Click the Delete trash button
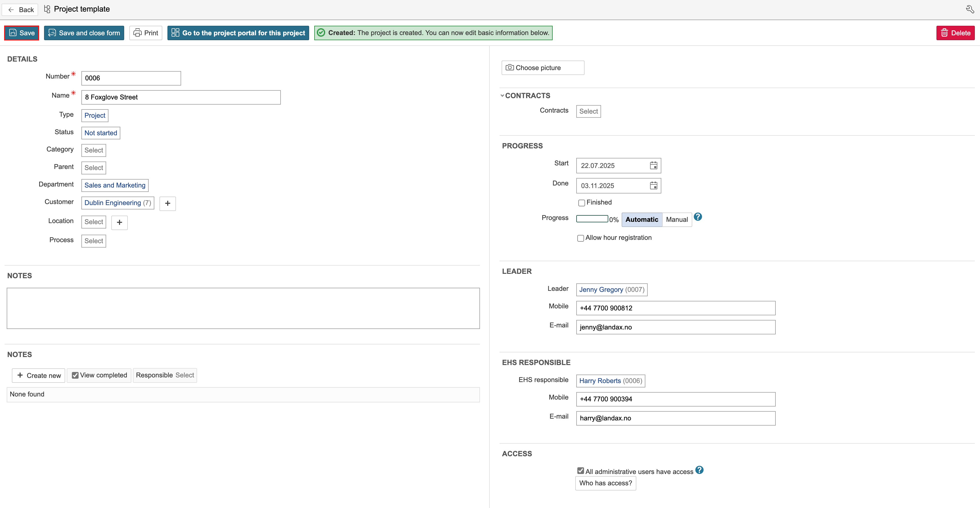Viewport: 980px width, 508px height. [955, 33]
